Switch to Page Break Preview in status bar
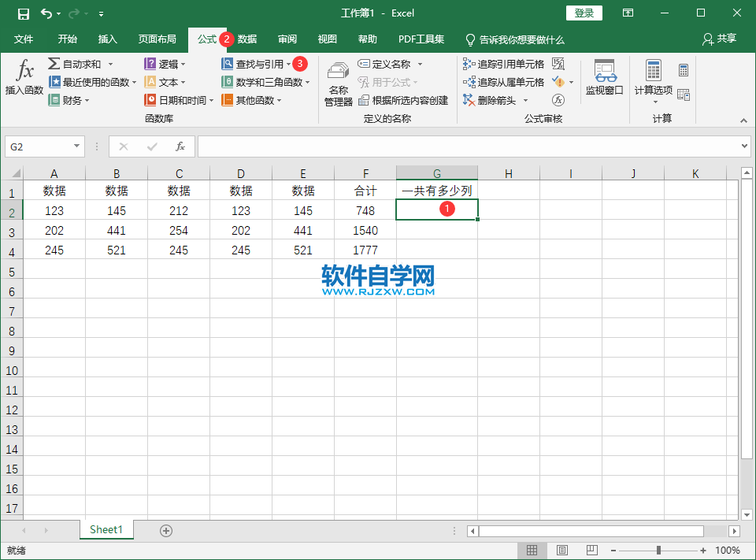 pyautogui.click(x=592, y=551)
